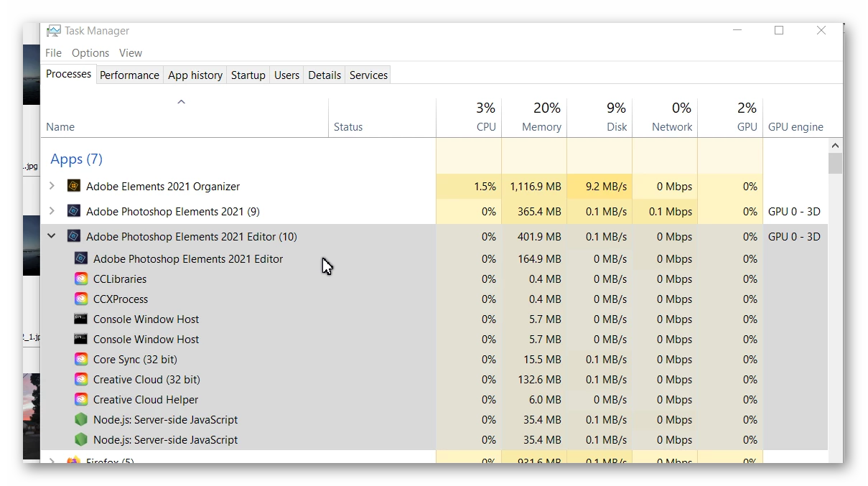868x486 pixels.
Task: Click the Adobe Photoshop Elements 2021 (9) icon
Action: point(73,211)
